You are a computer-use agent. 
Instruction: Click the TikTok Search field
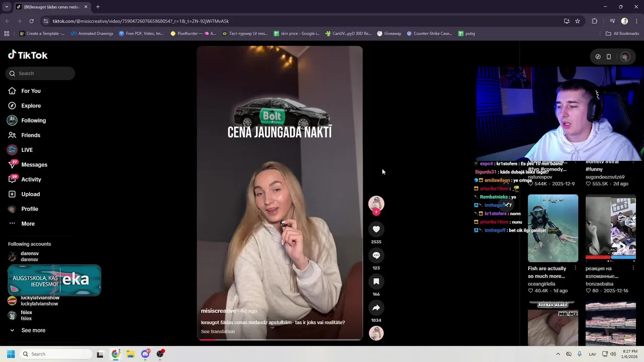click(x=40, y=73)
